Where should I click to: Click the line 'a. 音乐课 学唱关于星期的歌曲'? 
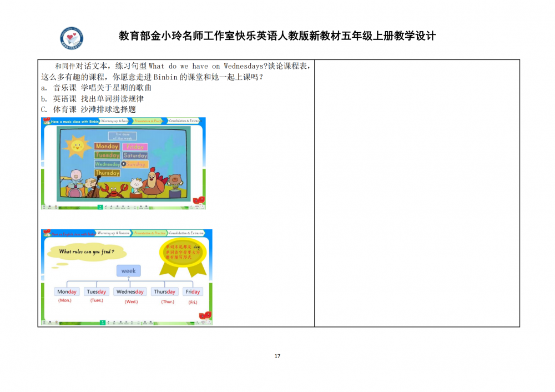96,88
